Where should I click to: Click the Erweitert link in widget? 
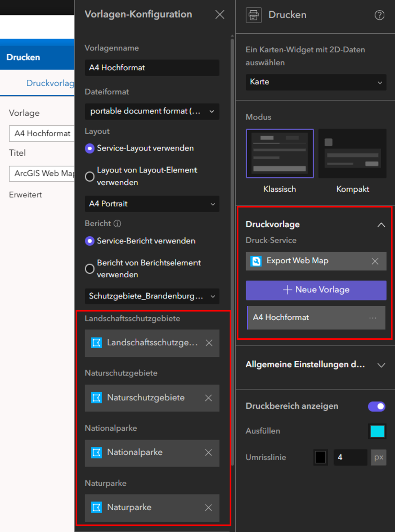25,195
